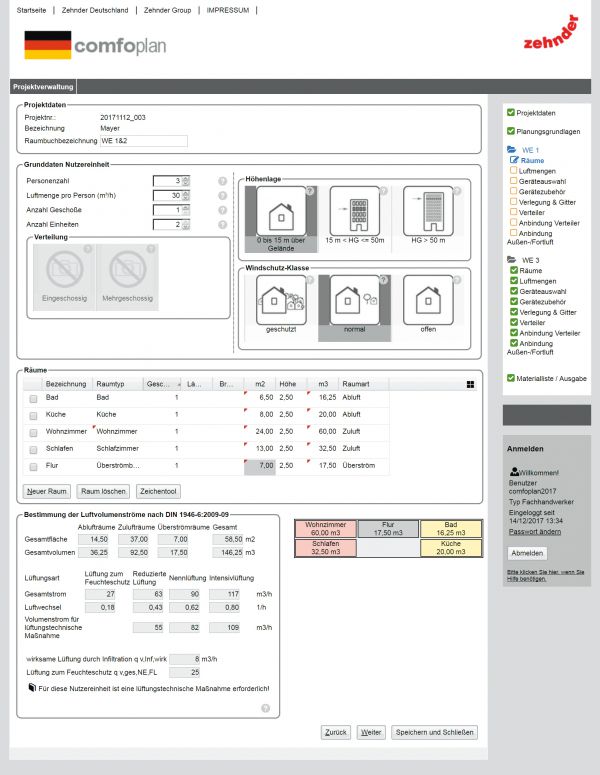
Task: Select the 15 m < HG <= 50m height icon
Action: 353,212
